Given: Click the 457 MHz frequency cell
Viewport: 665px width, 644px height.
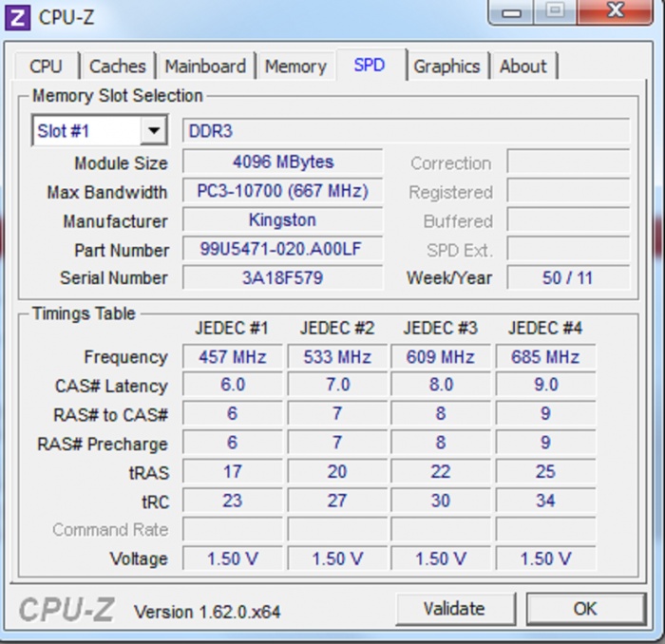Looking at the screenshot, I should coord(233,356).
